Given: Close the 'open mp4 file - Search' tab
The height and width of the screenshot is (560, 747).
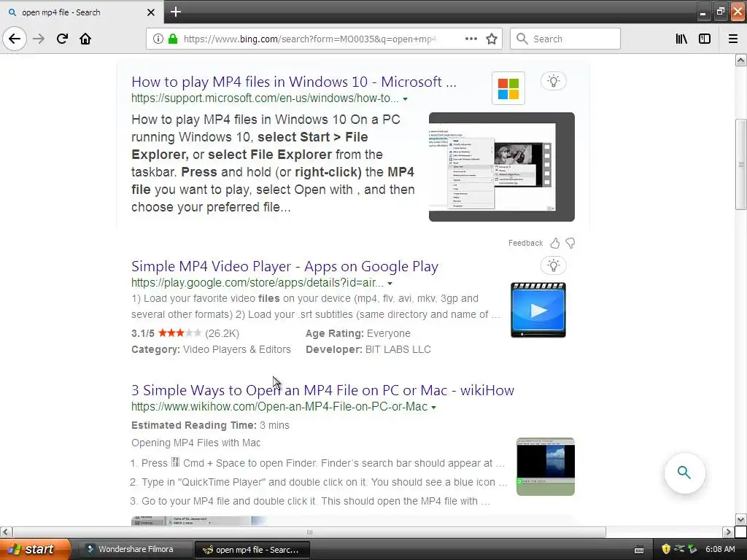Looking at the screenshot, I should 150,12.
